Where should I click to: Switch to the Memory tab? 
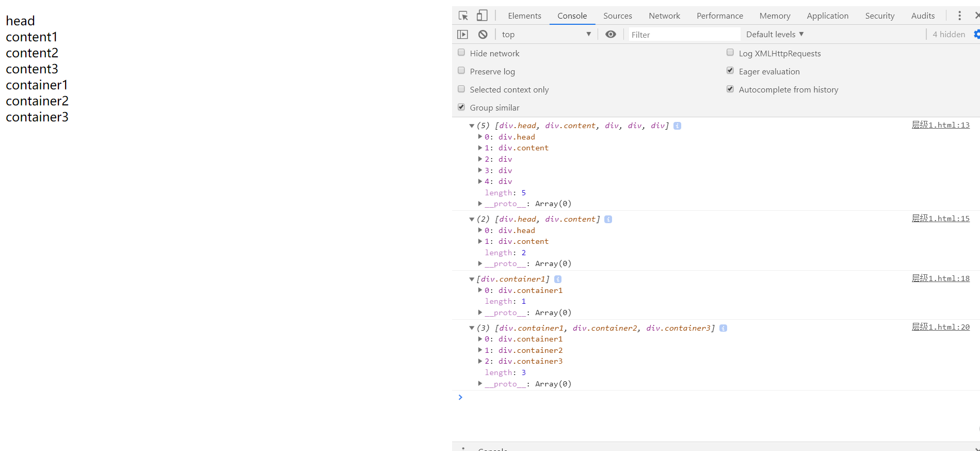coord(775,15)
